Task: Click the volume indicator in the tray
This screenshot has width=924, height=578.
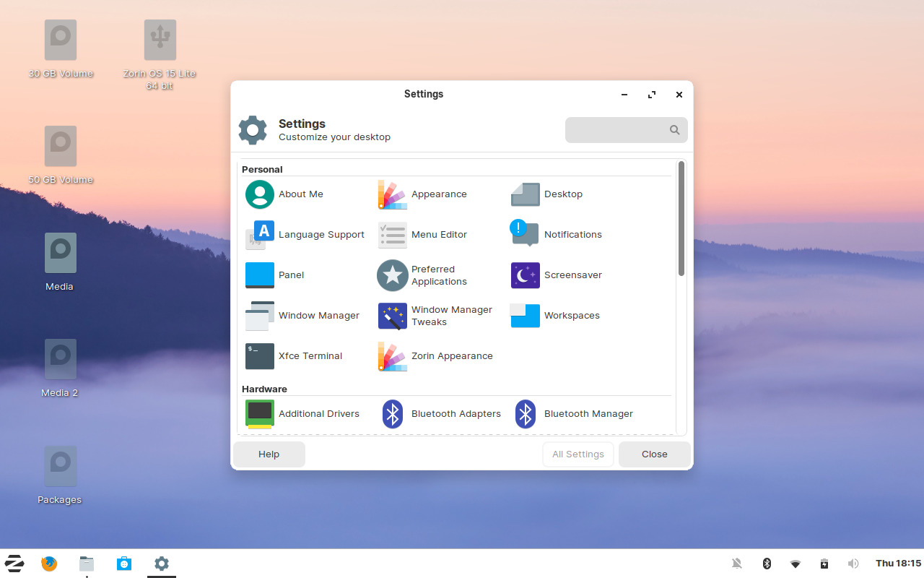Action: [853, 563]
